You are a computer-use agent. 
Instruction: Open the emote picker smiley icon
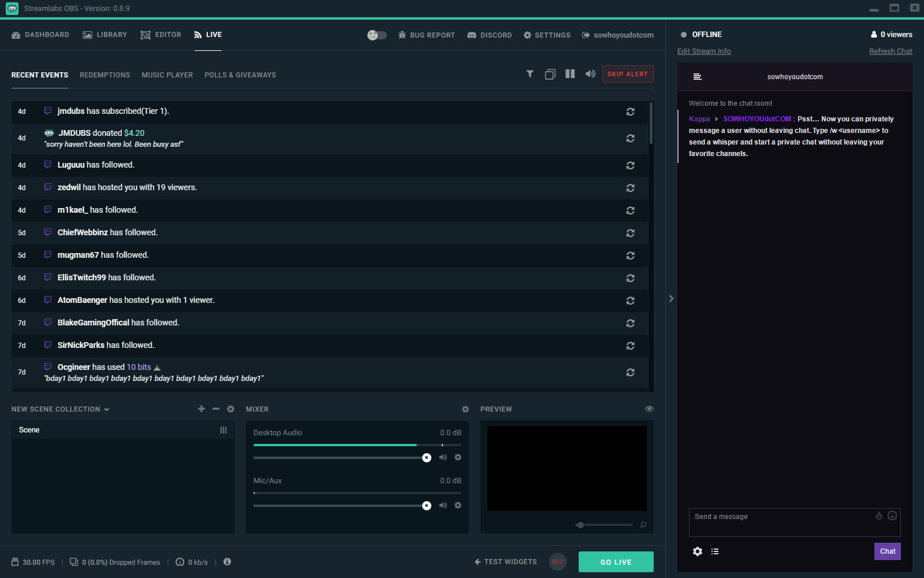(x=892, y=516)
